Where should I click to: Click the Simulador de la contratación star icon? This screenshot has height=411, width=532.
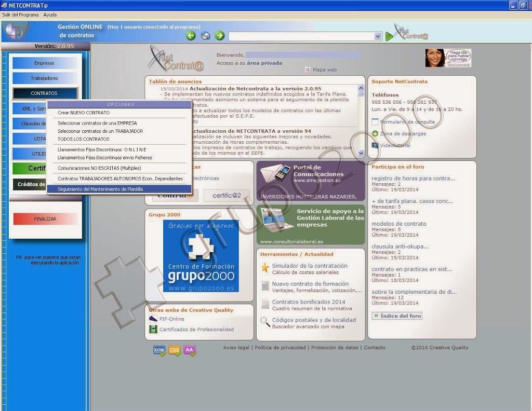[265, 267]
